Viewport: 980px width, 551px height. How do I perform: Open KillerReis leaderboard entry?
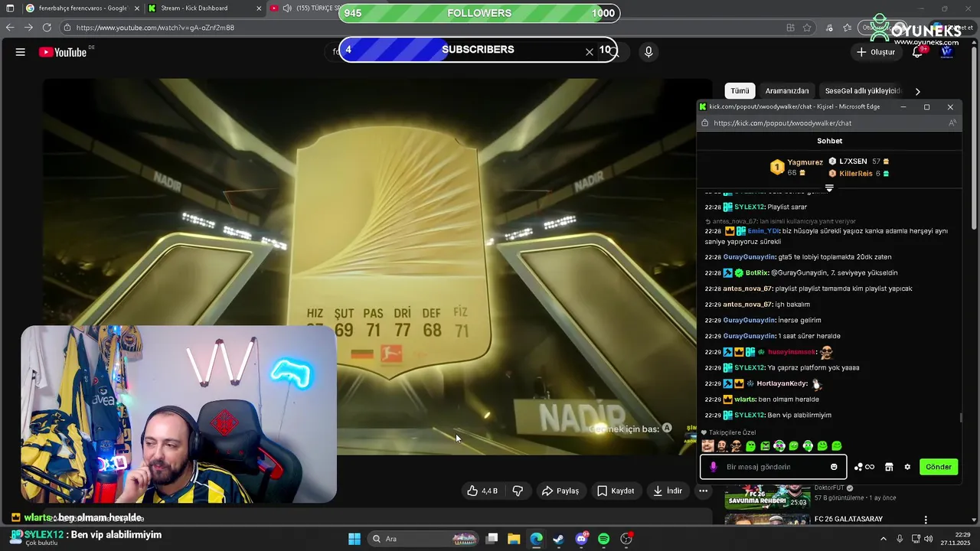[859, 174]
